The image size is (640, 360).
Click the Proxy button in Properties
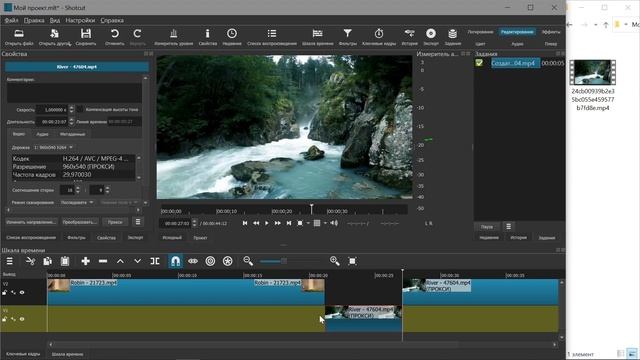[x=115, y=222]
